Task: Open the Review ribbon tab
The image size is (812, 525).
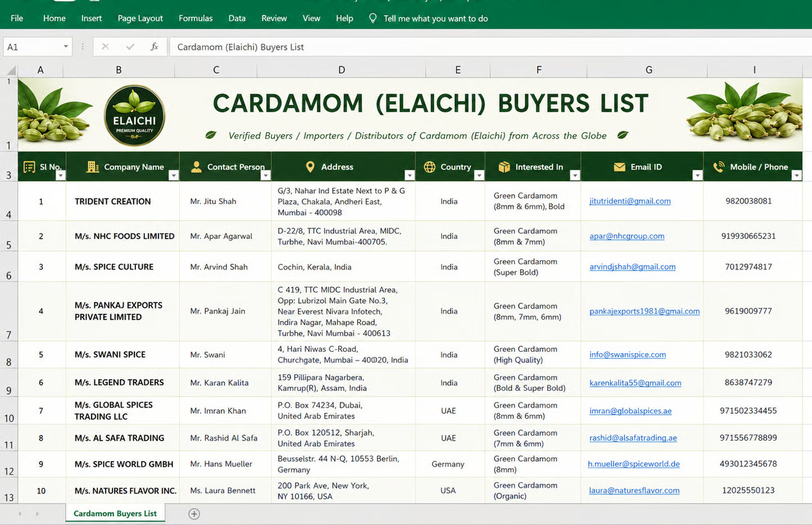Action: pyautogui.click(x=274, y=18)
